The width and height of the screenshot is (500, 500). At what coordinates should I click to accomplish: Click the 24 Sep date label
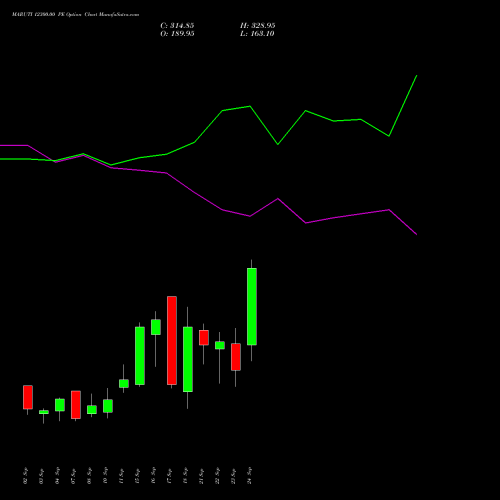click(x=250, y=476)
